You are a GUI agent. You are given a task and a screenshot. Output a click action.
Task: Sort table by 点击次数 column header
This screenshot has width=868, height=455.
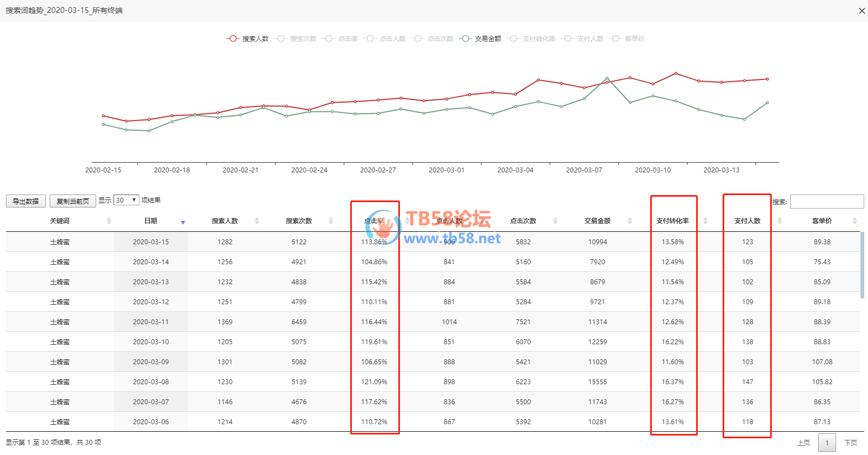click(x=523, y=221)
